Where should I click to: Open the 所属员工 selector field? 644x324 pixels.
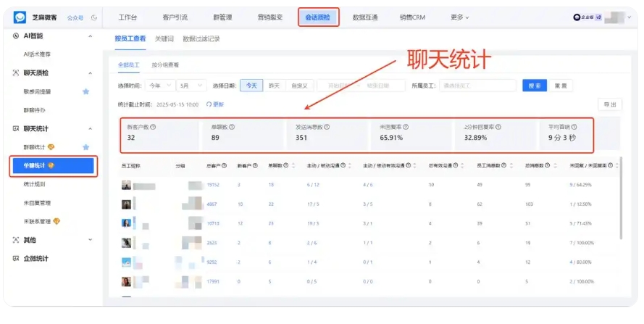pos(477,86)
